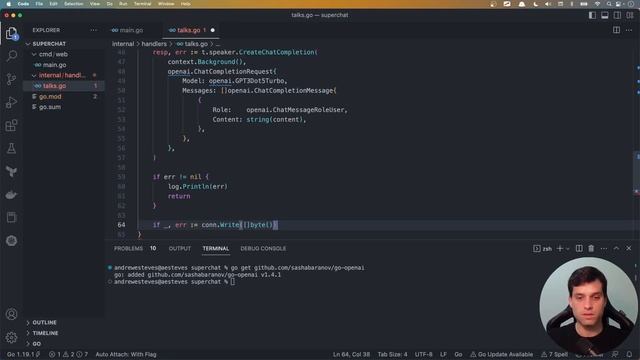Open the Explorer view in activity bar
The image size is (640, 360).
pos(11,33)
